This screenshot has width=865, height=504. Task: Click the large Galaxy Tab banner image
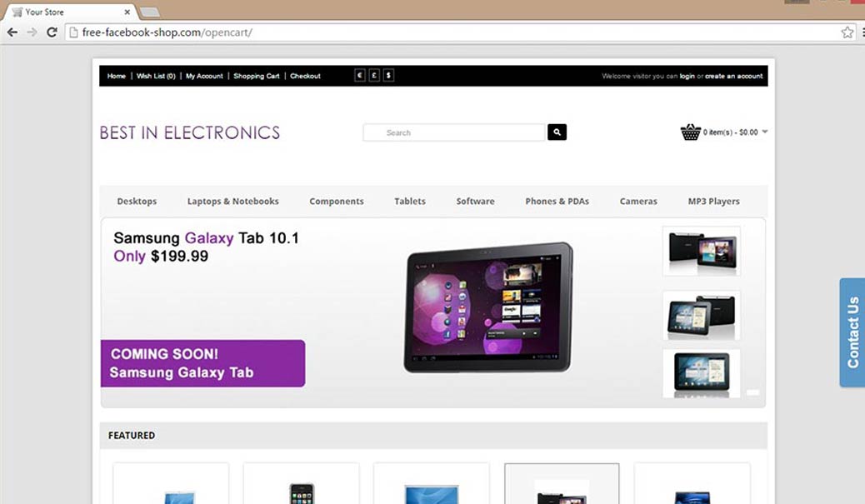coord(488,307)
